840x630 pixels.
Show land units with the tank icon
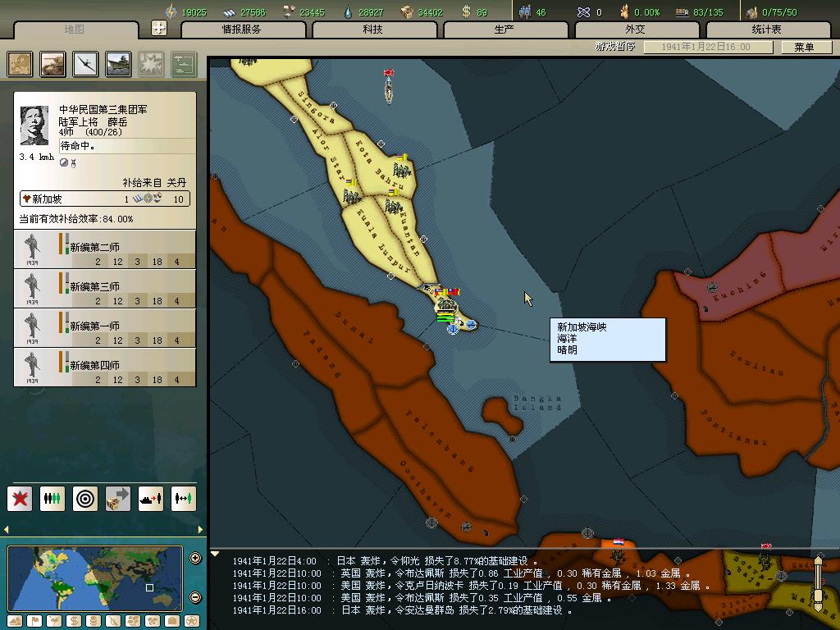click(53, 64)
